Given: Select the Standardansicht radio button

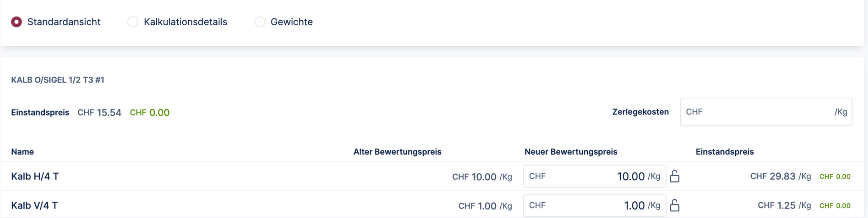Looking at the screenshot, I should tap(17, 22).
